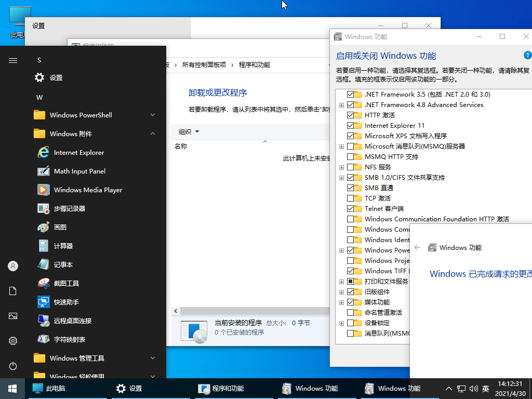Viewport: 532px width, 399px height.
Task: Uncheck HTTP 激活 checkbox
Action: tap(350, 115)
